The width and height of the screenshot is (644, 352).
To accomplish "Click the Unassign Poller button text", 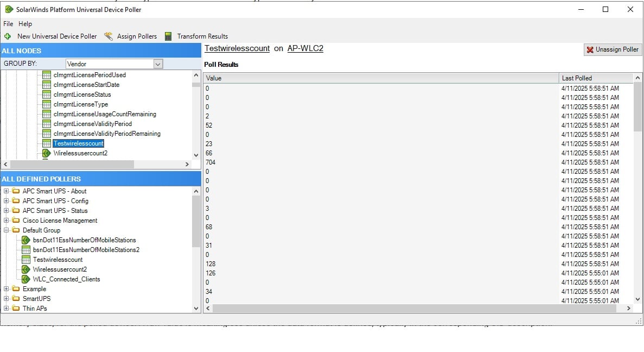I will point(617,49).
